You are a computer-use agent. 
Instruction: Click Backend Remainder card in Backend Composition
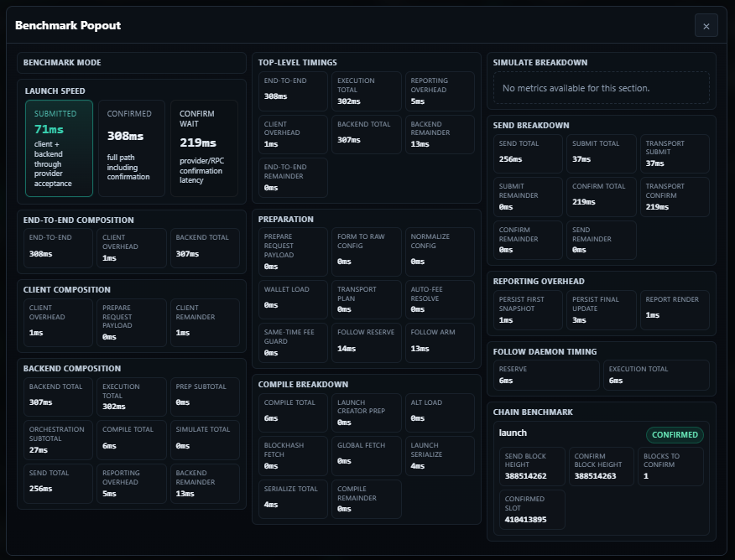tap(205, 484)
